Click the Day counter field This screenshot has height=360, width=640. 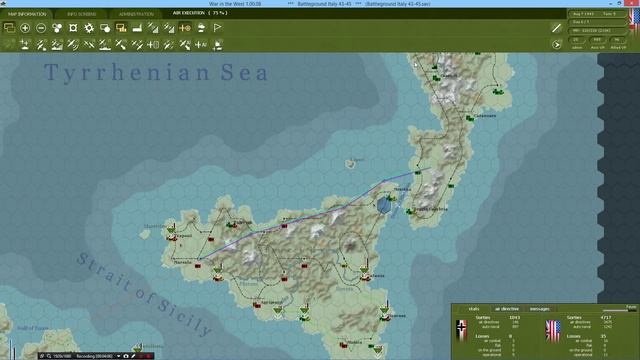(598, 22)
